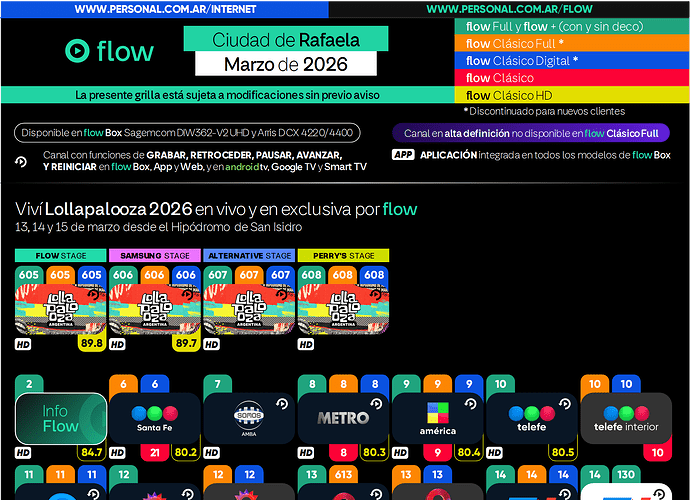The width and height of the screenshot is (690, 500).
Task: Click the HD badge under the Somos AMBA tile
Action: 211,452
